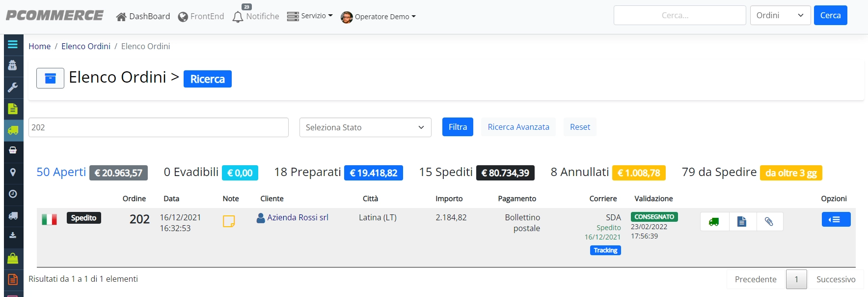Screen dimensions: 868x297
Task: Click the PCOMMERCE logo
Action: tap(54, 16)
